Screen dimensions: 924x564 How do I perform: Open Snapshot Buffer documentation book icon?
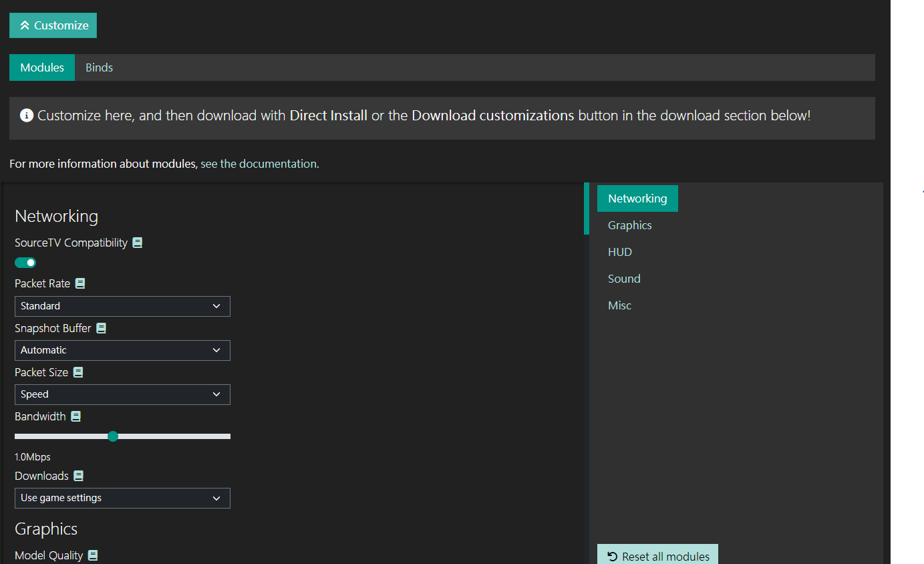(x=101, y=328)
